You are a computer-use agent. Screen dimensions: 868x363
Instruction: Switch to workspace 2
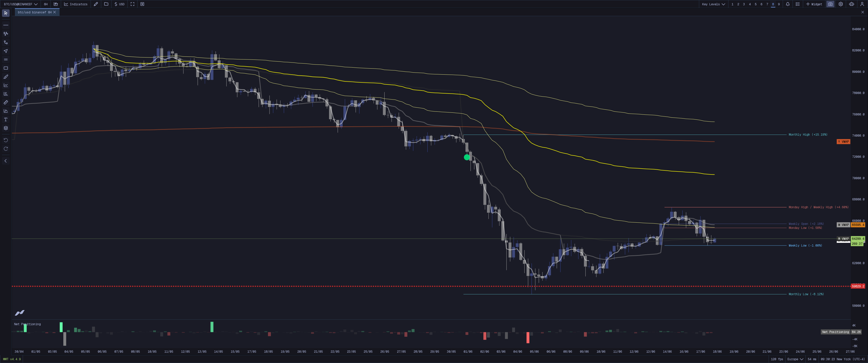(x=738, y=4)
